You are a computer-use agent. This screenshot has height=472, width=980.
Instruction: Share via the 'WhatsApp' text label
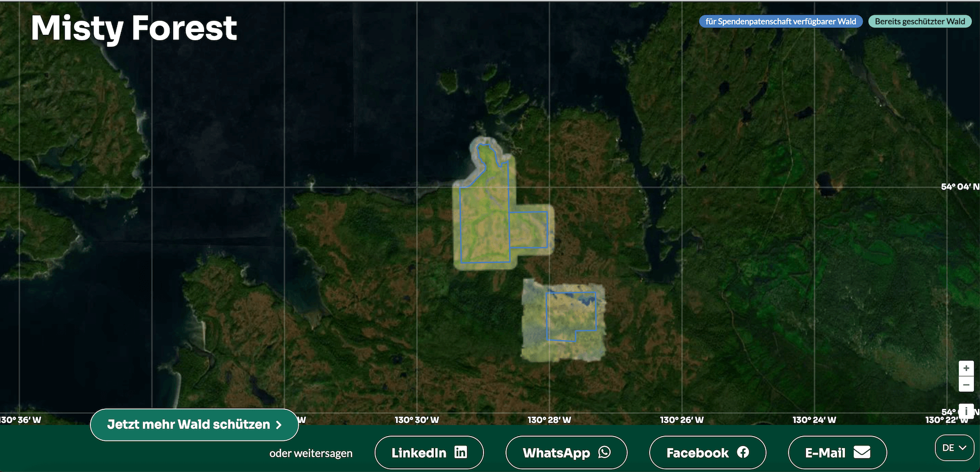tap(556, 453)
